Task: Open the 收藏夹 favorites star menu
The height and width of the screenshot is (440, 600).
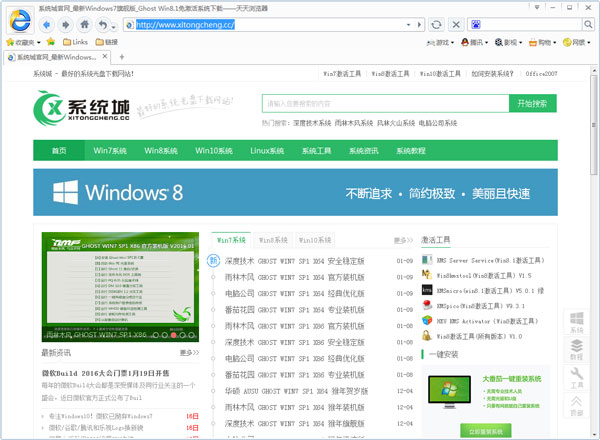Action: coord(23,42)
